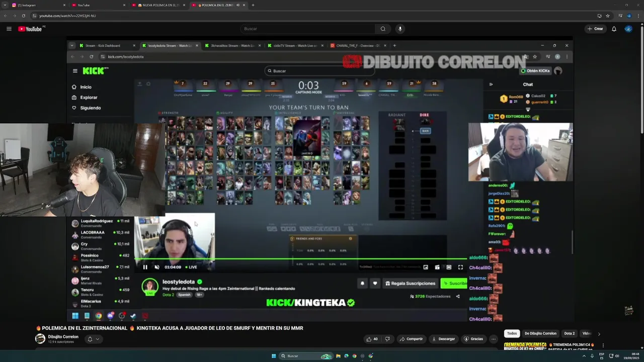The height and width of the screenshot is (362, 644).
Task: Switch to the NUEVA POLEMICA browser tab
Action: pos(158,5)
